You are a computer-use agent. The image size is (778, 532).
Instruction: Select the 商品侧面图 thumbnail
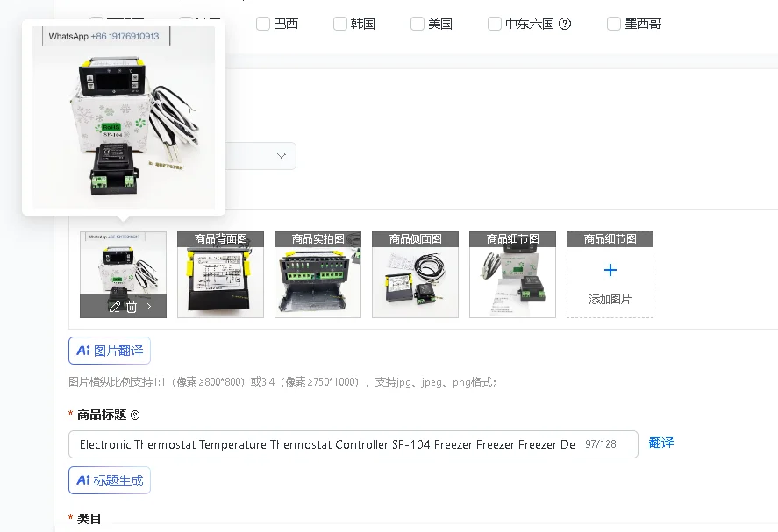pos(415,274)
